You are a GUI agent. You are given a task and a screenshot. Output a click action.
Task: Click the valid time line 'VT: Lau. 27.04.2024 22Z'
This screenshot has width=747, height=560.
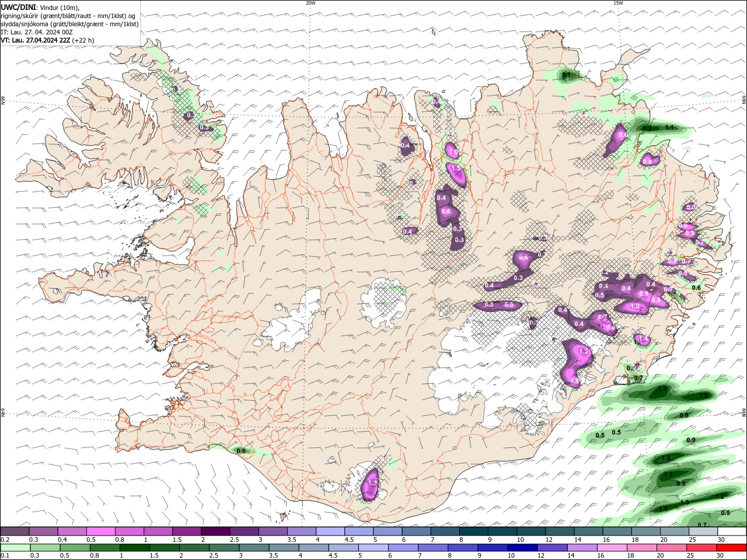pos(36,40)
